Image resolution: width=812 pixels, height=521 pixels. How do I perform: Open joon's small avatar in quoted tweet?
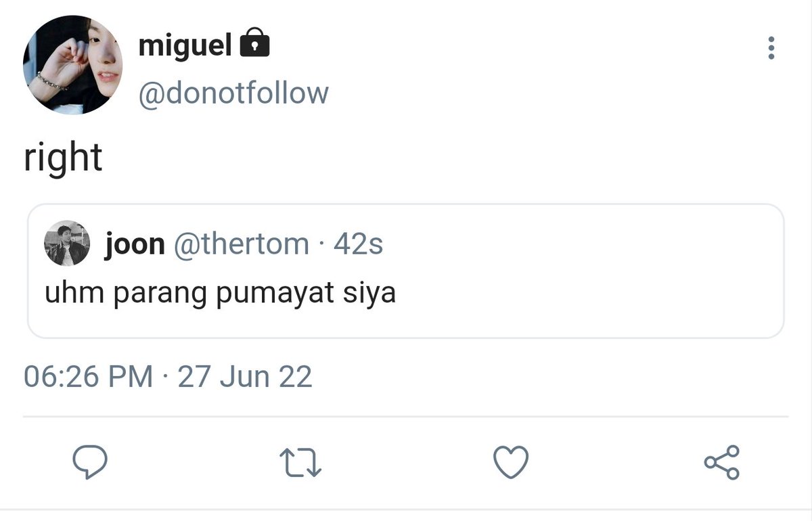(67, 244)
